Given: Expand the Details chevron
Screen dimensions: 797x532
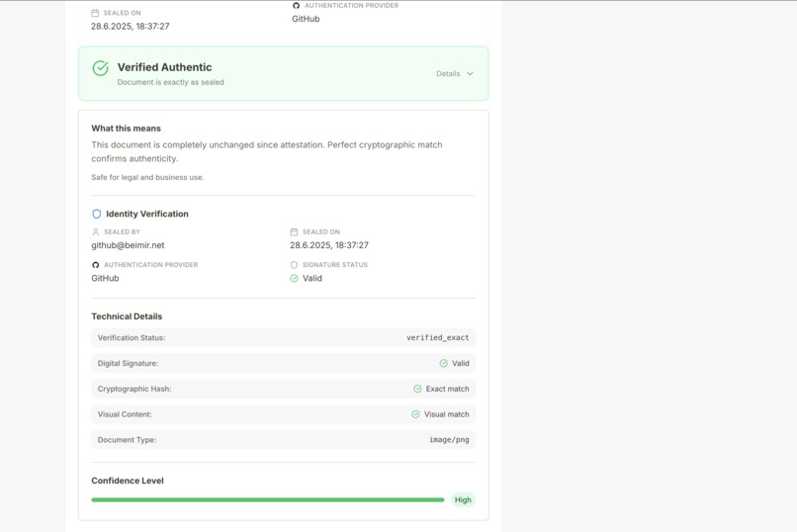Looking at the screenshot, I should point(470,74).
